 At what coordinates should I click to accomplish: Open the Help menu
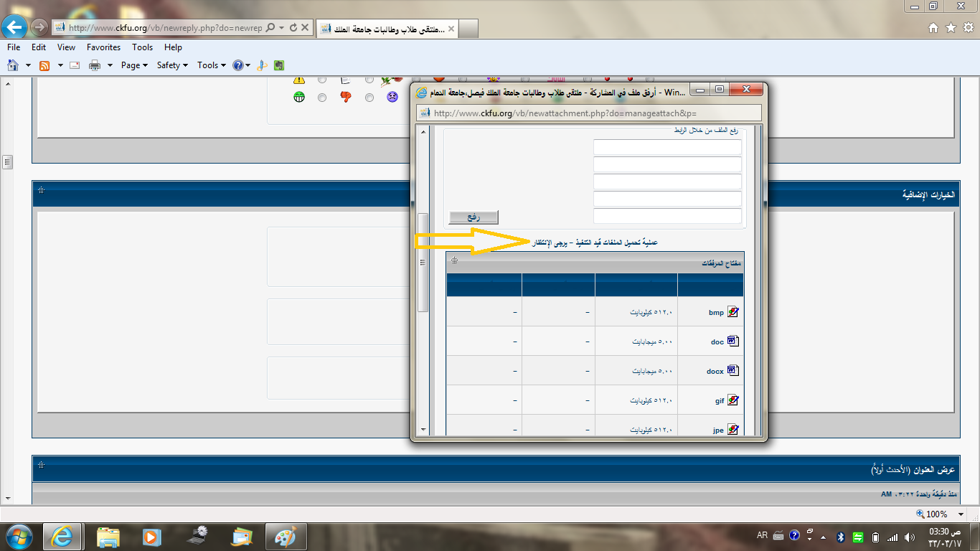coord(173,47)
